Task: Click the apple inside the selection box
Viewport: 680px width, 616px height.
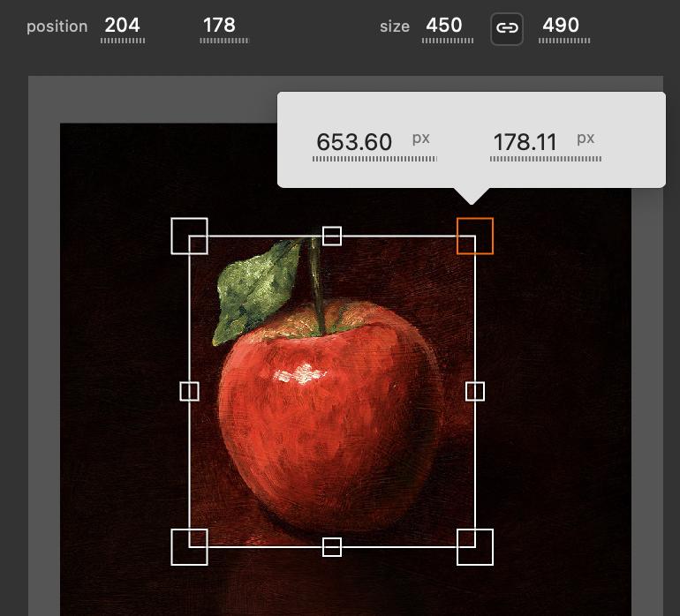Action: (x=329, y=417)
